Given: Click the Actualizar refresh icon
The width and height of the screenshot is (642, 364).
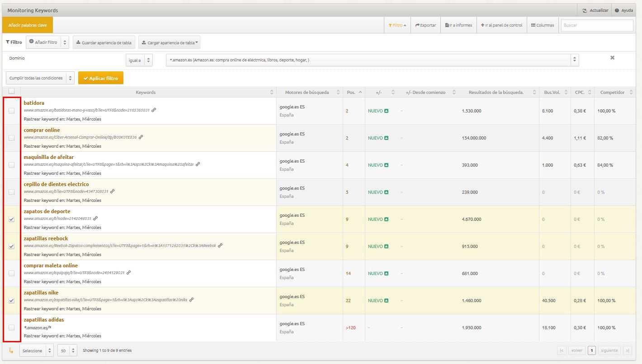Looking at the screenshot, I should point(585,10).
